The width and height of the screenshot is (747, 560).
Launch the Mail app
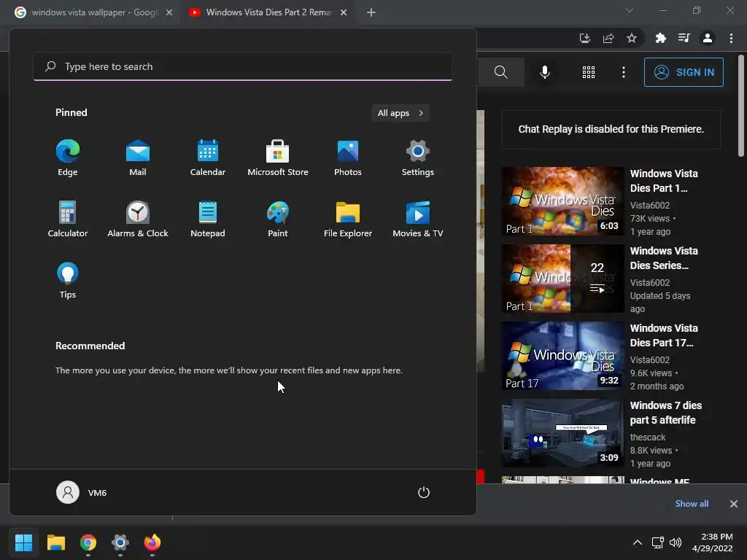[x=138, y=158]
